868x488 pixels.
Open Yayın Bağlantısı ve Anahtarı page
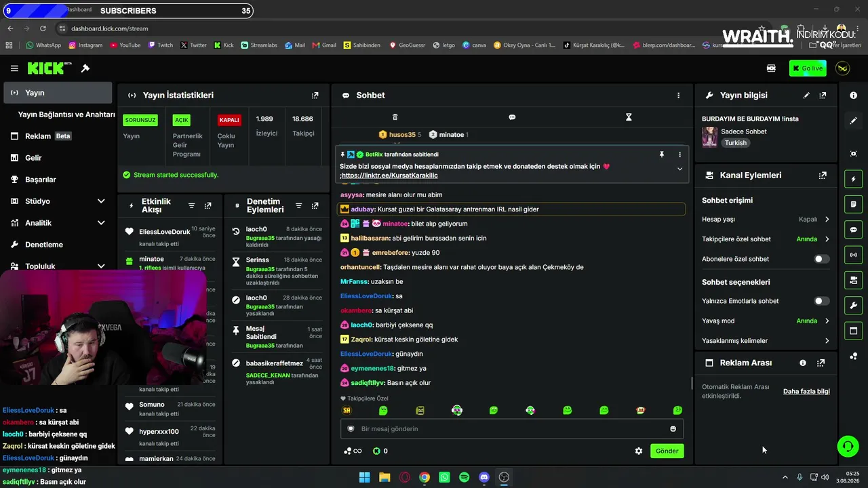tap(66, 115)
